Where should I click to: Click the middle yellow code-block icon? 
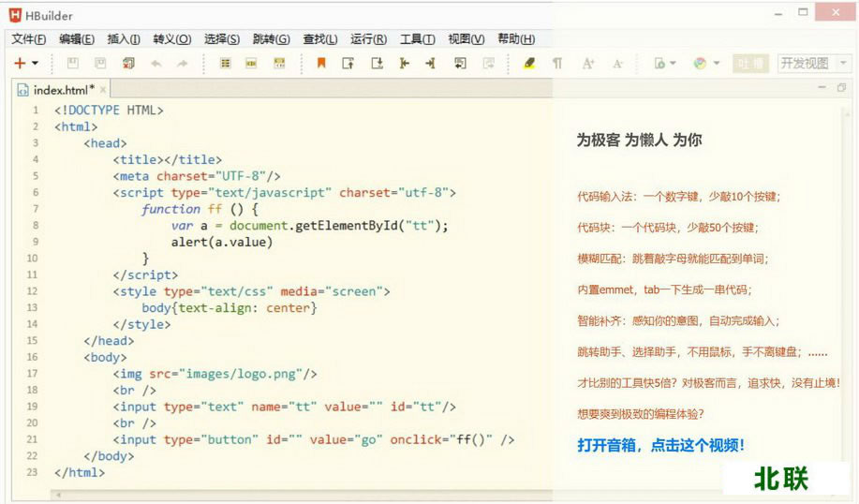[x=251, y=64]
